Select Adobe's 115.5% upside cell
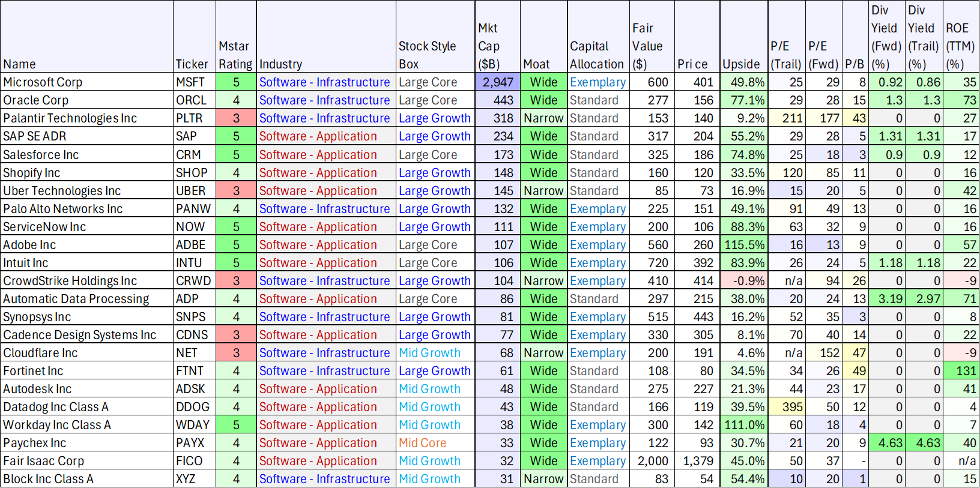Viewport: 980px width, 488px height. click(743, 244)
